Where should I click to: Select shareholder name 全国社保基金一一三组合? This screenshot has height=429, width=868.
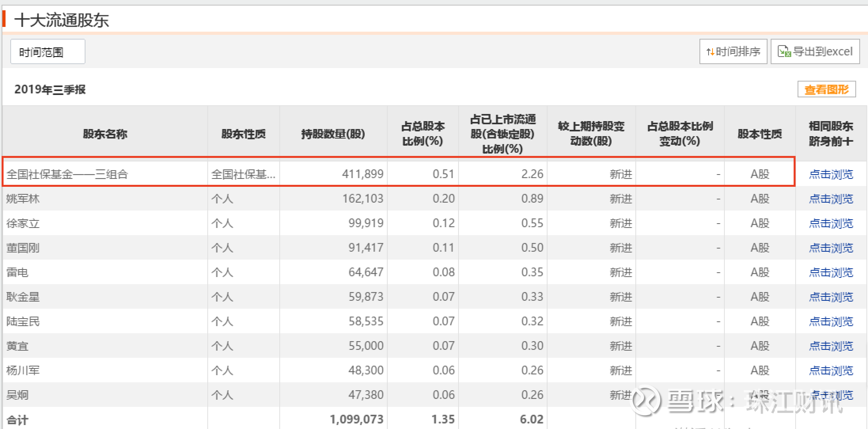tap(67, 174)
